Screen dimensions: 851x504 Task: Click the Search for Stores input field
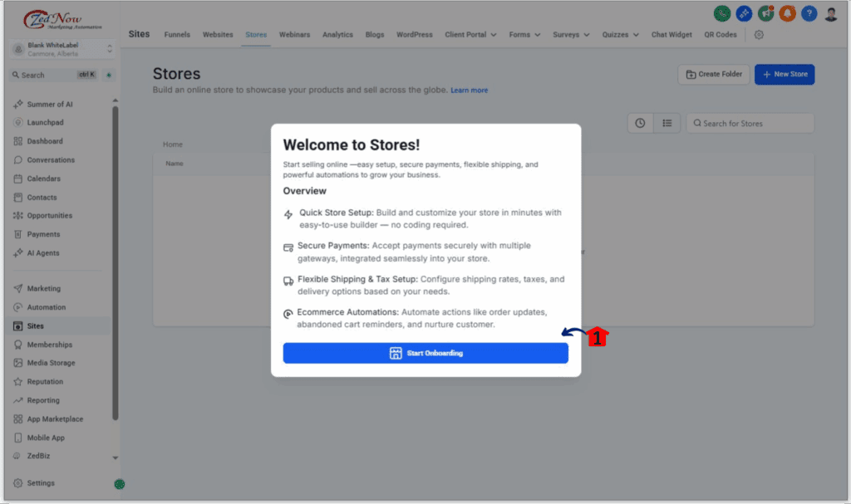tap(750, 122)
